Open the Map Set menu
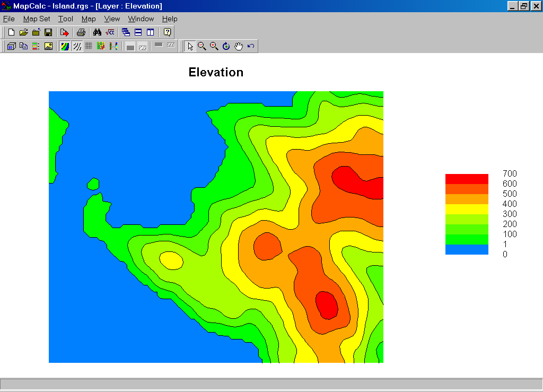 pyautogui.click(x=37, y=19)
